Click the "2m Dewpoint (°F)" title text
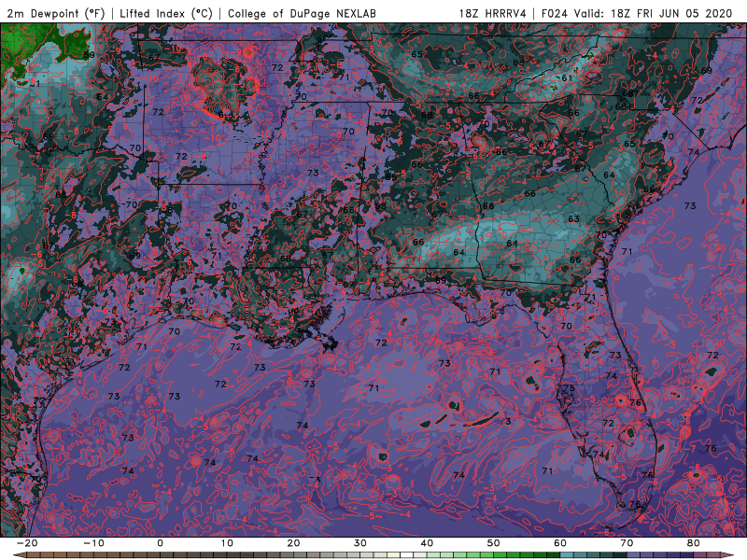The height and width of the screenshot is (560, 747). point(56,13)
